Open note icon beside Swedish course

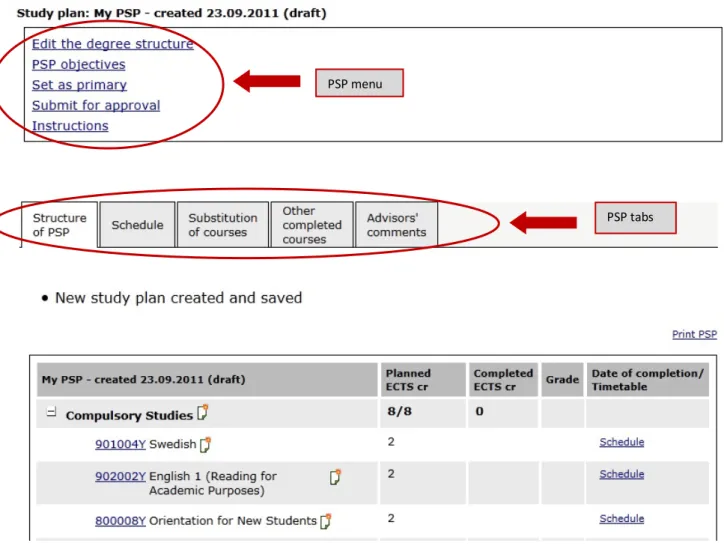point(205,444)
